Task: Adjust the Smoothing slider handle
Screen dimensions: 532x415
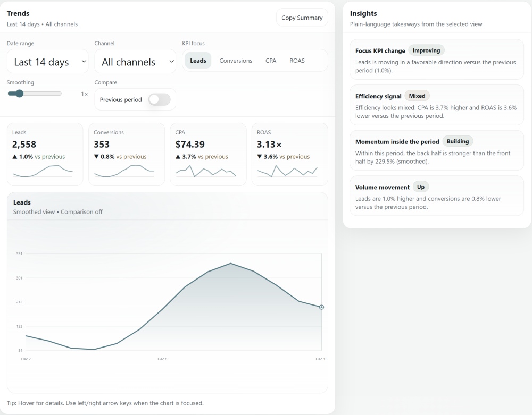Action: tap(20, 93)
